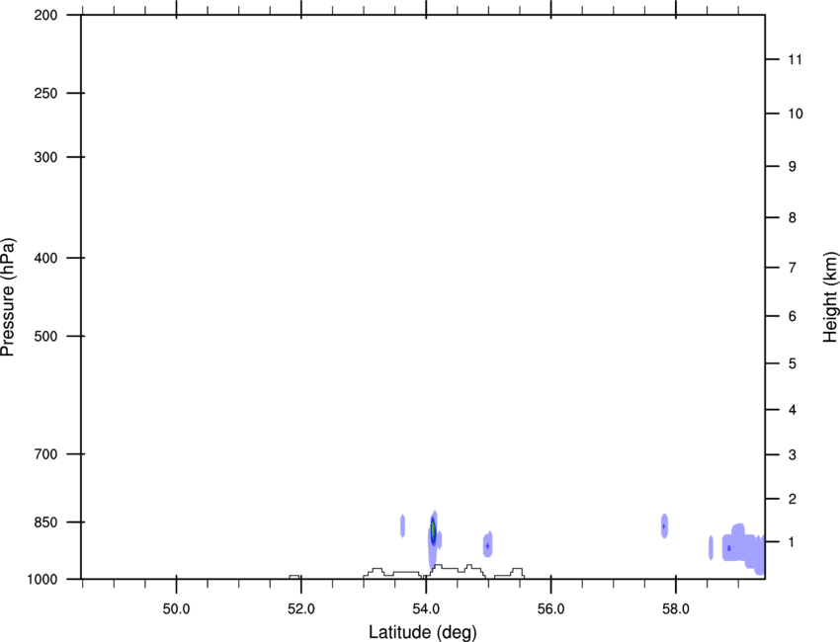Click the 850 pressure axis label

coord(45,522)
